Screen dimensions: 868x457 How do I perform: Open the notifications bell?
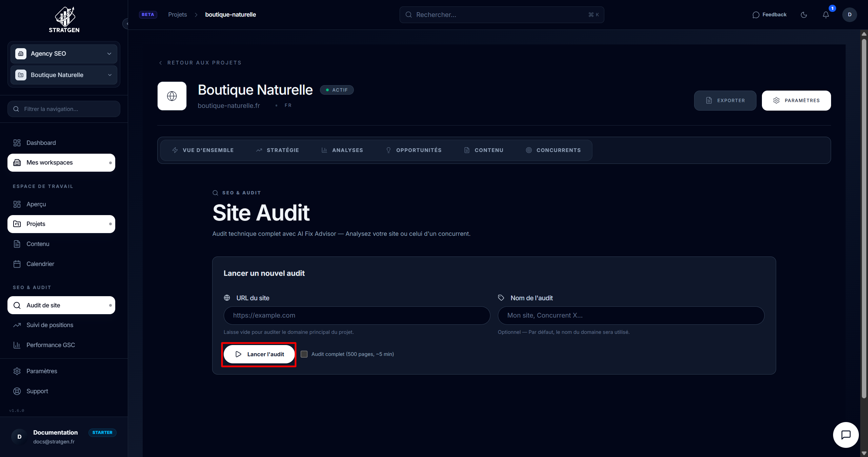click(826, 15)
